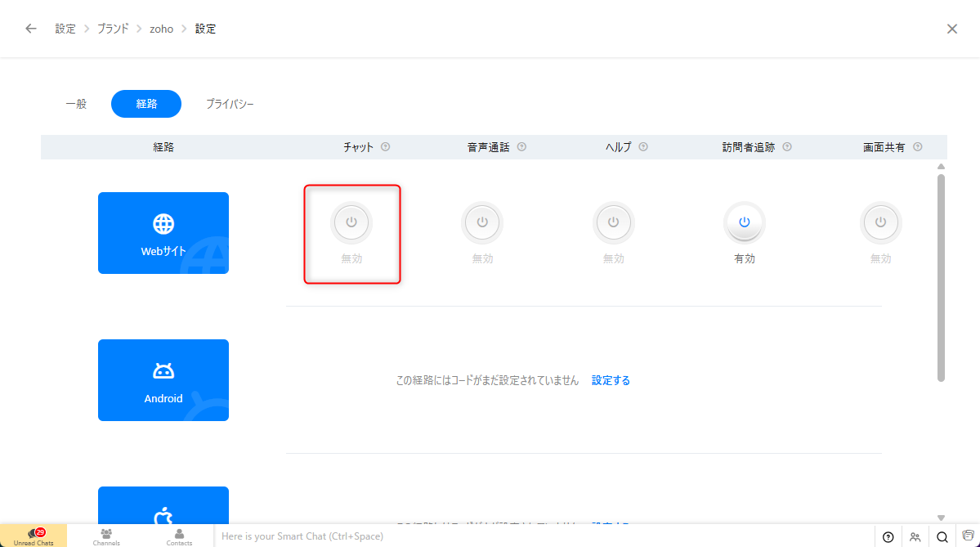
Task: Switch to the 一般 tab
Action: pyautogui.click(x=76, y=104)
